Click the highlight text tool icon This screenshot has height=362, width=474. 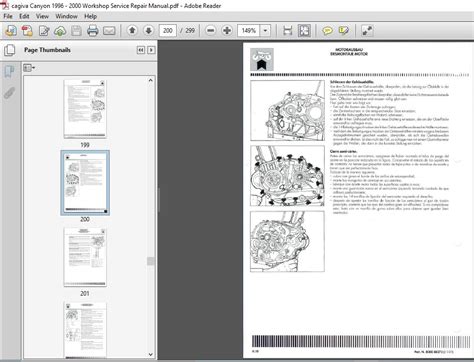point(344,31)
